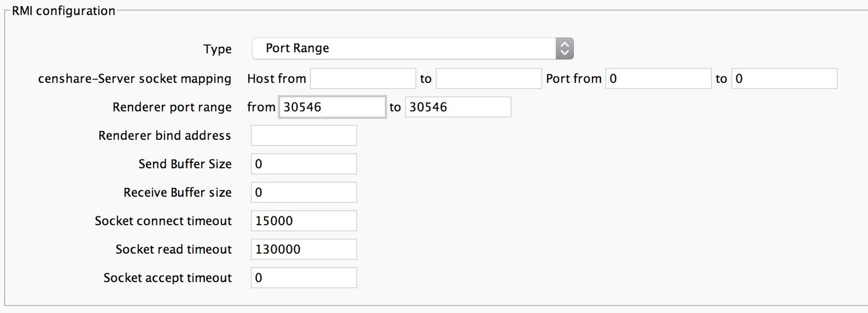Select the Socket accept timeout field

point(303,277)
